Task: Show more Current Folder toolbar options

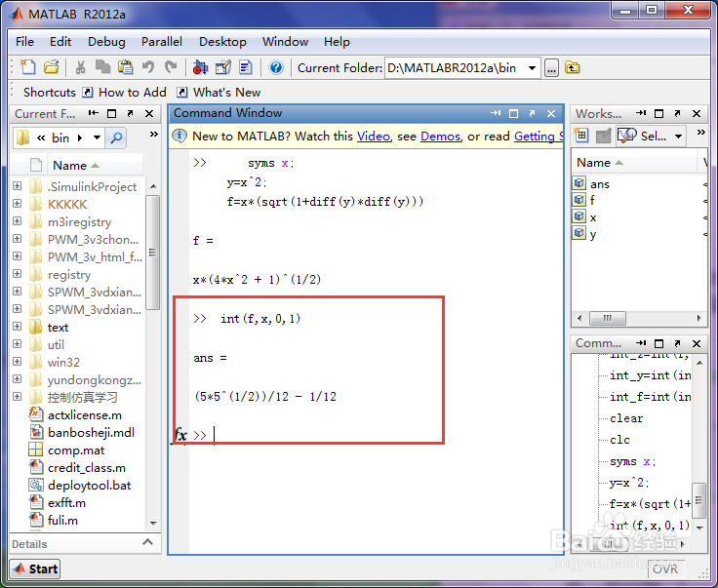Action: tap(153, 134)
